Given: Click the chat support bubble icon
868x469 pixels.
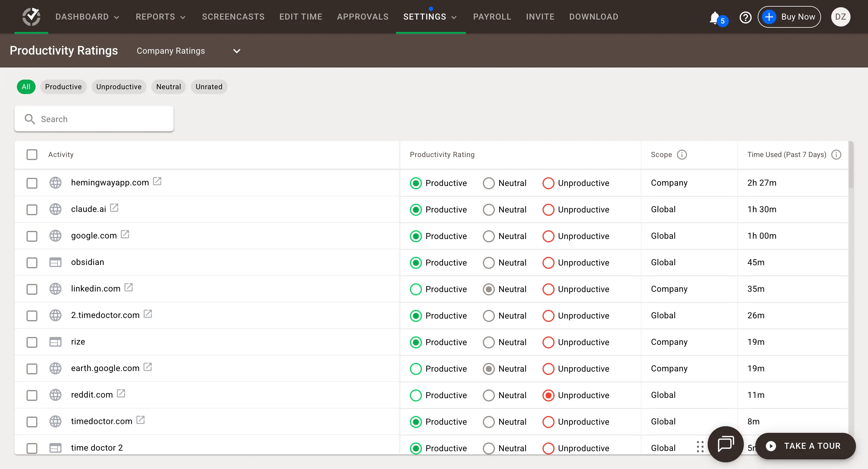Looking at the screenshot, I should click(x=725, y=444).
